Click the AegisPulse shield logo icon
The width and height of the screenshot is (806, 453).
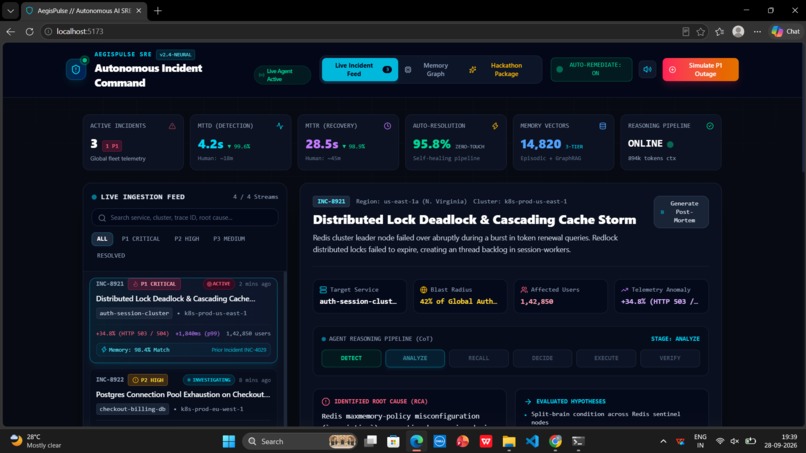point(76,69)
